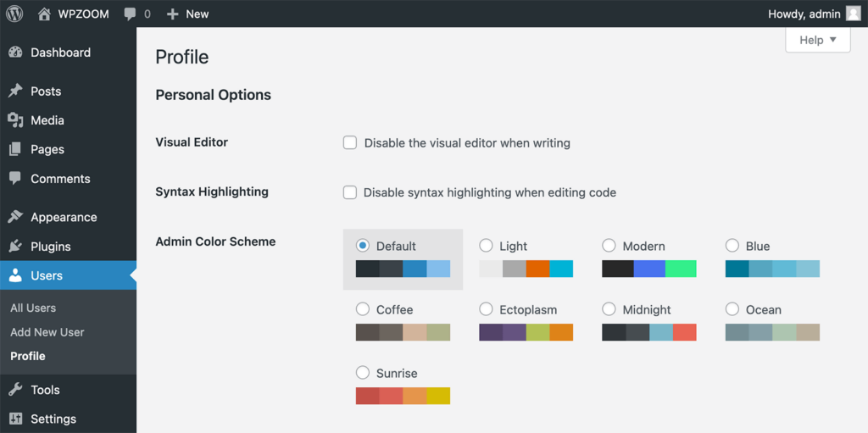This screenshot has height=433, width=868.
Task: Open the Tools menu label
Action: (46, 390)
